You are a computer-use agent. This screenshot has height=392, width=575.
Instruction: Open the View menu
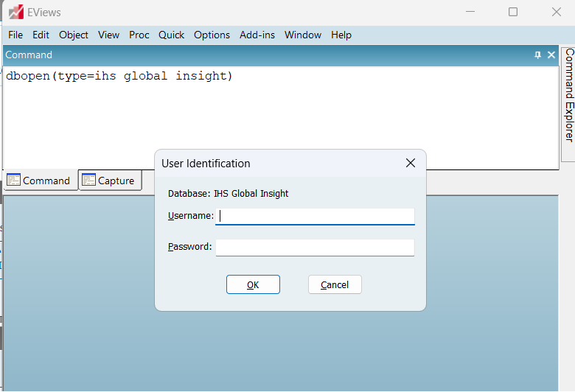pos(108,35)
